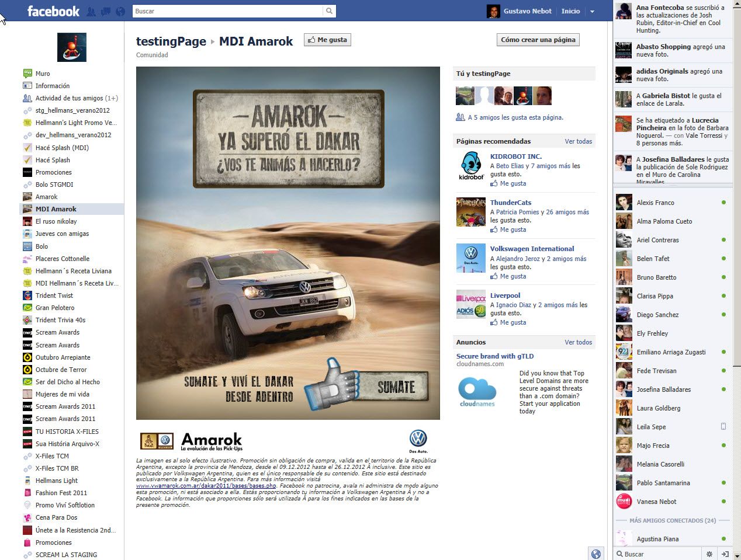
Task: Click globe icon at bottom of page
Action: (x=595, y=554)
